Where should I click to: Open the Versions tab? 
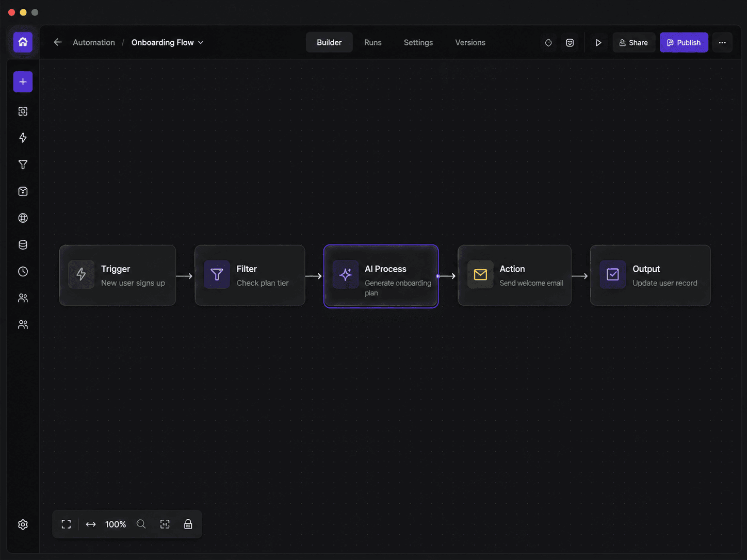pyautogui.click(x=470, y=42)
